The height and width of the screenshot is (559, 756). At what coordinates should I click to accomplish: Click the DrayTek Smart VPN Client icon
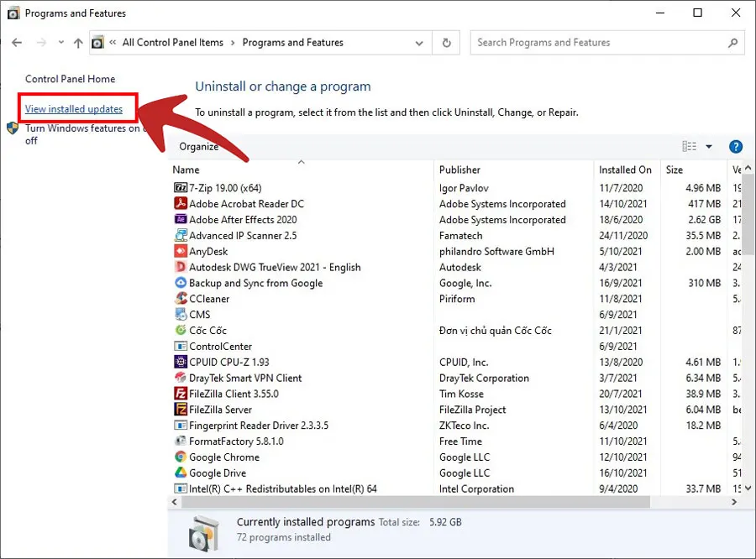pos(181,378)
